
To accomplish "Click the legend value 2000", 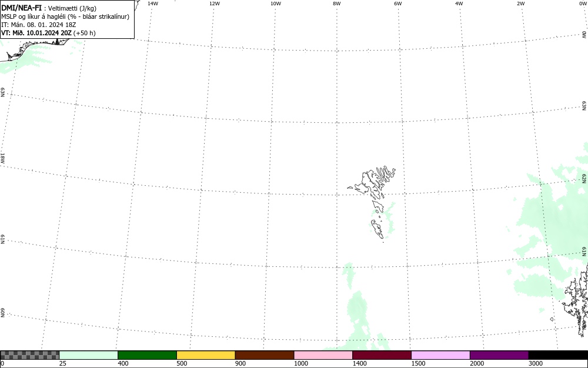I will (x=477, y=363).
